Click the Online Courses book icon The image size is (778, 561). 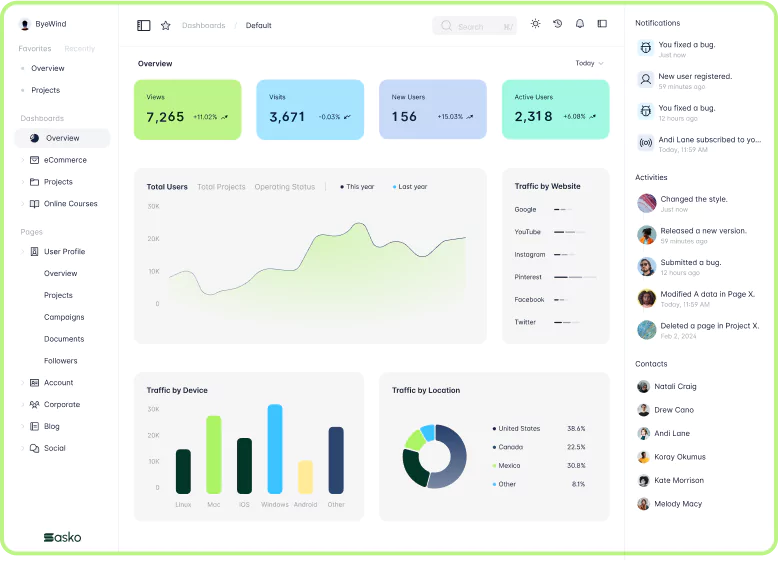35,204
